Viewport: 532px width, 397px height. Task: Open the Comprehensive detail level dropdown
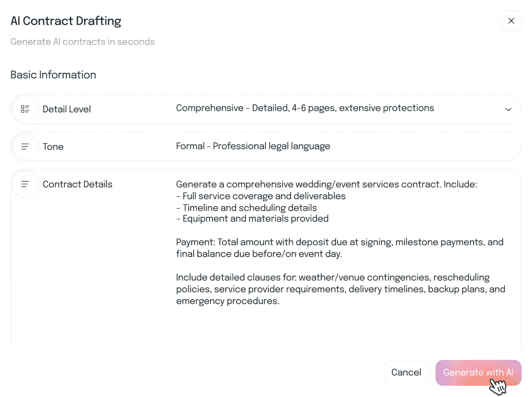pos(305,108)
